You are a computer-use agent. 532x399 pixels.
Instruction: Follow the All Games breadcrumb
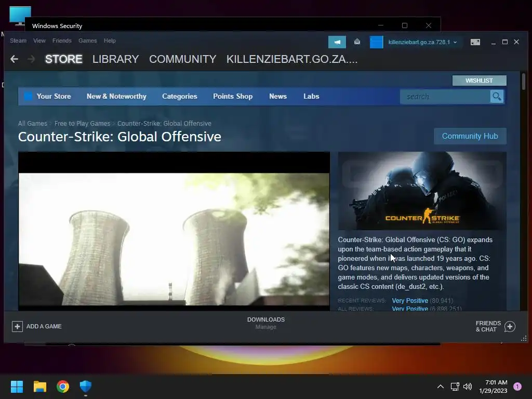pos(33,124)
